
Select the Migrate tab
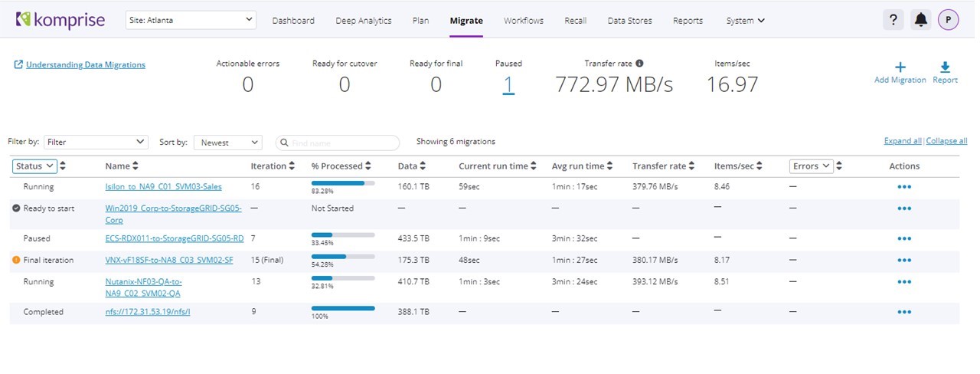pos(466,21)
